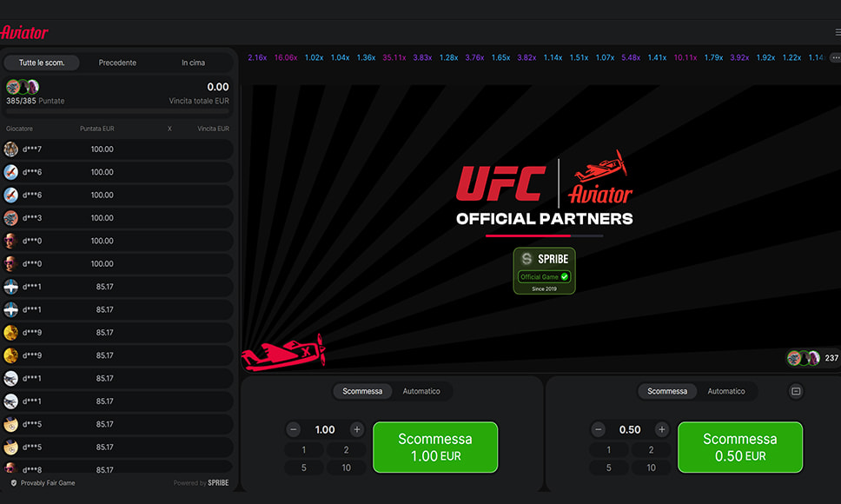Remove the second bet panel via minus icon
Image resolution: width=841 pixels, height=504 pixels.
pyautogui.click(x=795, y=392)
